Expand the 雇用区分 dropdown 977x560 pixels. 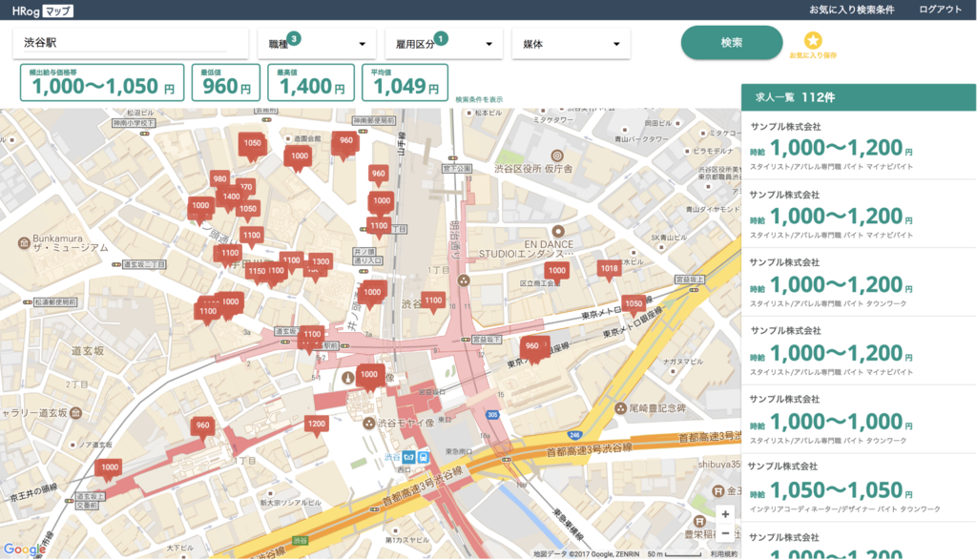(x=444, y=44)
